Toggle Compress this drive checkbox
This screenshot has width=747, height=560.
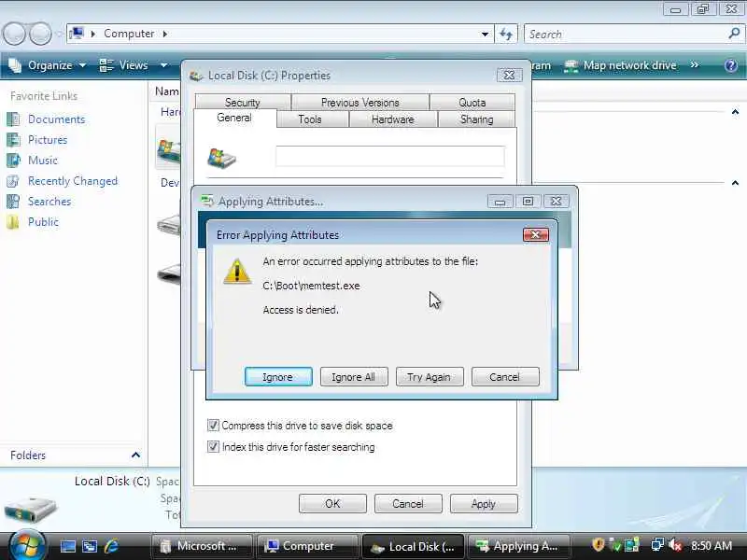213,425
